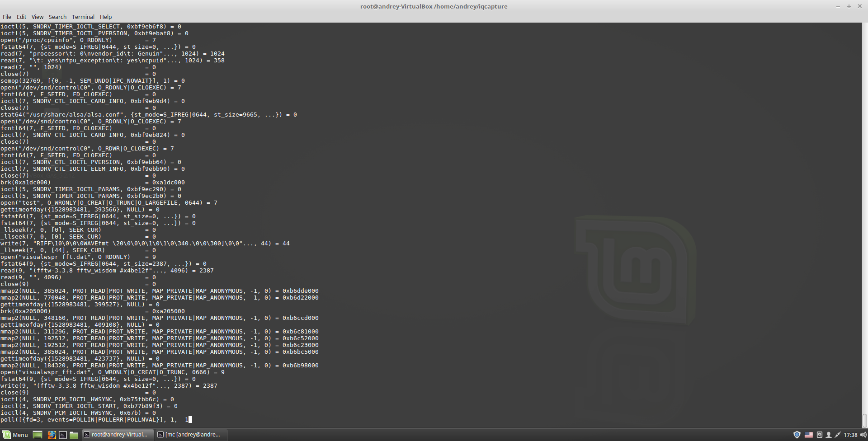Click the Show Desktop icon in panel
The image size is (868, 441).
38,435
